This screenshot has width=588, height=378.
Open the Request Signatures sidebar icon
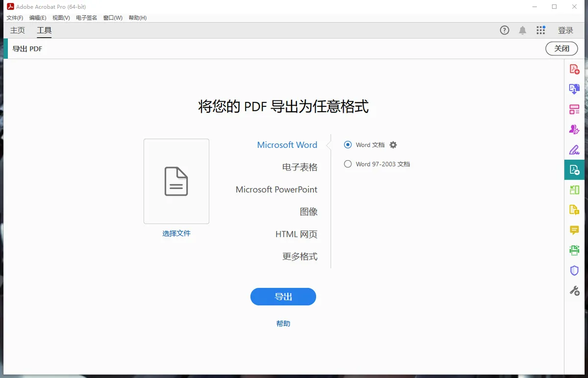coord(574,129)
